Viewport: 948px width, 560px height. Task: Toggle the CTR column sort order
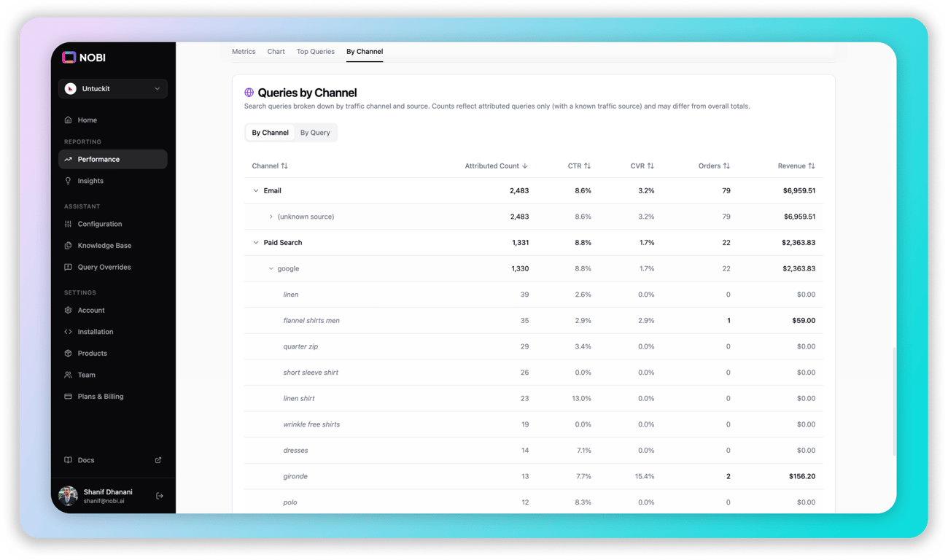pyautogui.click(x=580, y=166)
